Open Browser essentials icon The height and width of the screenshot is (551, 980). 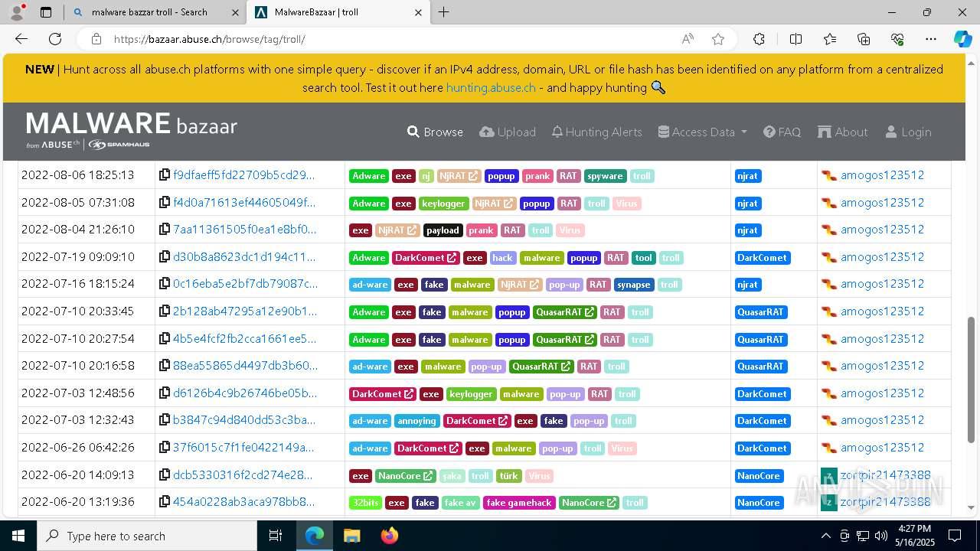tap(897, 39)
